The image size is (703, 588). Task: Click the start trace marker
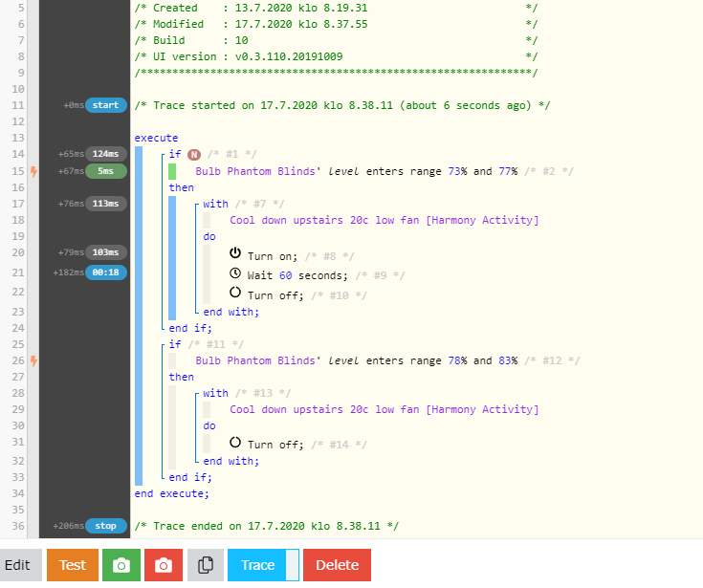pyautogui.click(x=106, y=105)
